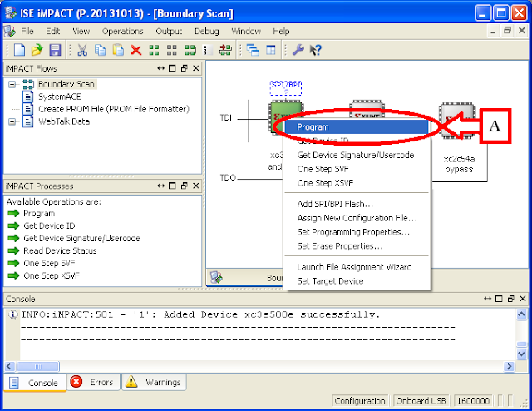Choose Program from the context menu
The height and width of the screenshot is (411, 532).
click(x=357, y=127)
